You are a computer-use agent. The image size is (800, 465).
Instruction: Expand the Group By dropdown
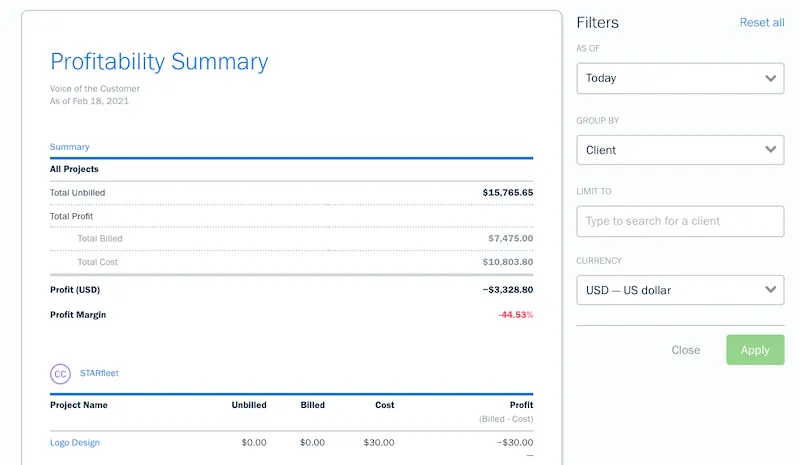[679, 150]
